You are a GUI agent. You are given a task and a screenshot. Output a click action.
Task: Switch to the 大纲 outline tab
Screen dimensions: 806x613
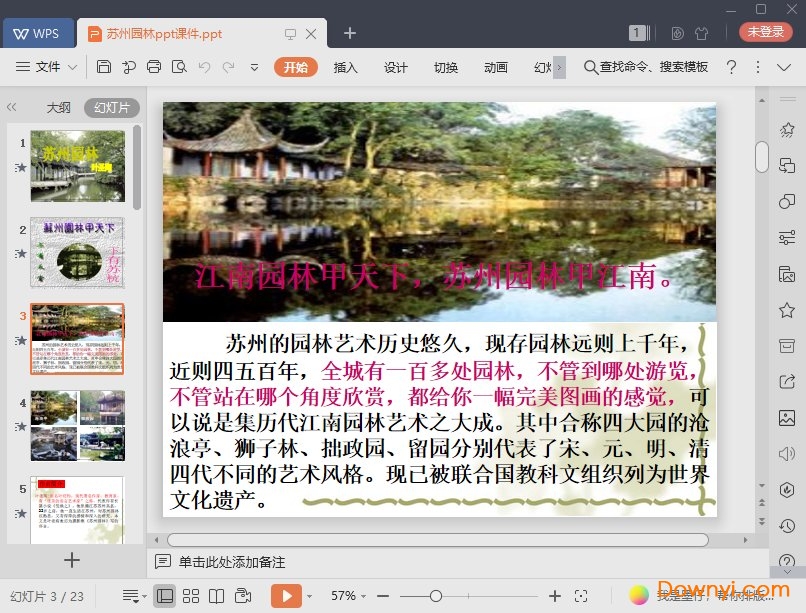tap(58, 108)
